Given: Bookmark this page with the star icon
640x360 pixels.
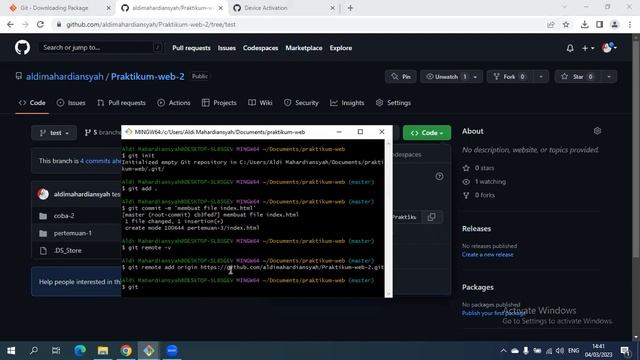Looking at the screenshot, I should (x=566, y=25).
